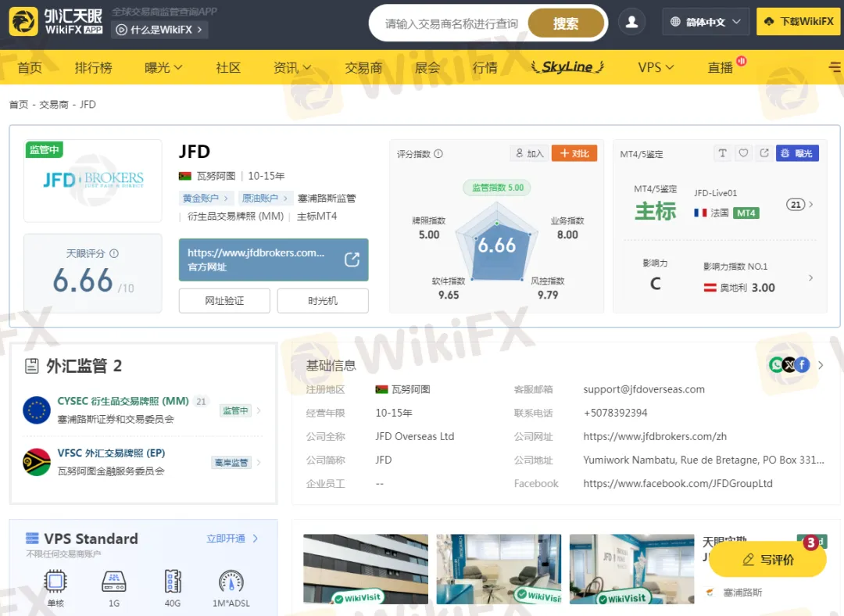Open the external link icon on official website
Screen dimensions: 844x616
tap(352, 260)
